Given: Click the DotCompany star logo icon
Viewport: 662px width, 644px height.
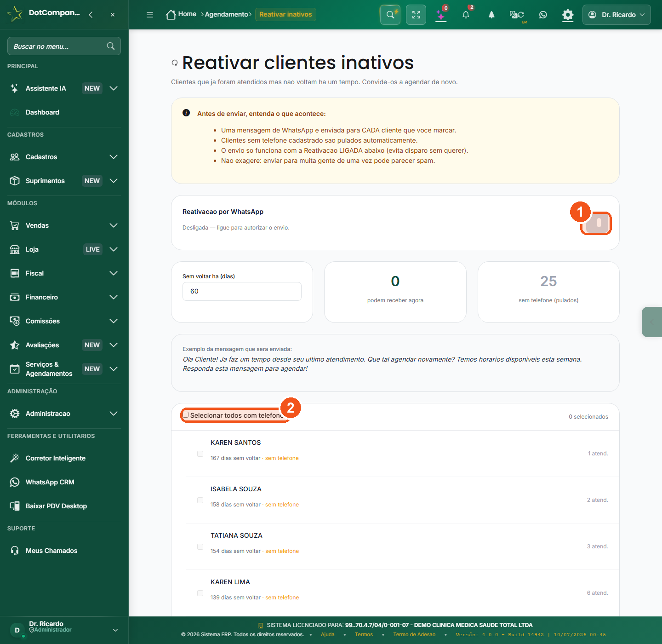Looking at the screenshot, I should pos(15,14).
